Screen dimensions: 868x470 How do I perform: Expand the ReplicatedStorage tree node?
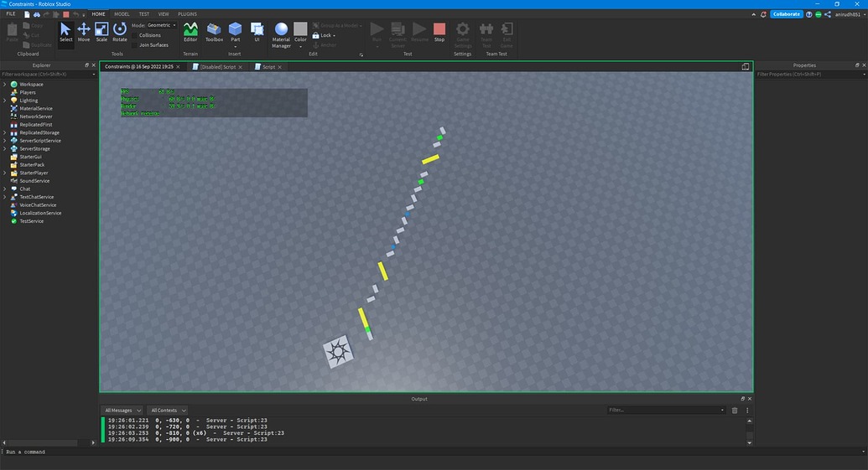(5, 132)
